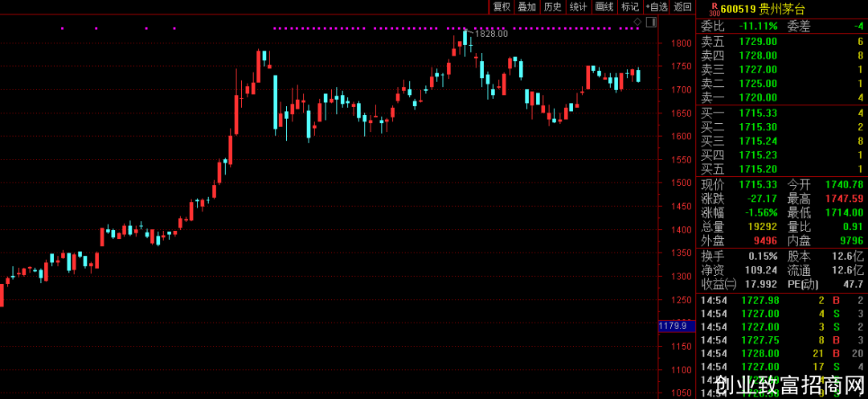Click the 1828.00 high price label

pyautogui.click(x=491, y=34)
